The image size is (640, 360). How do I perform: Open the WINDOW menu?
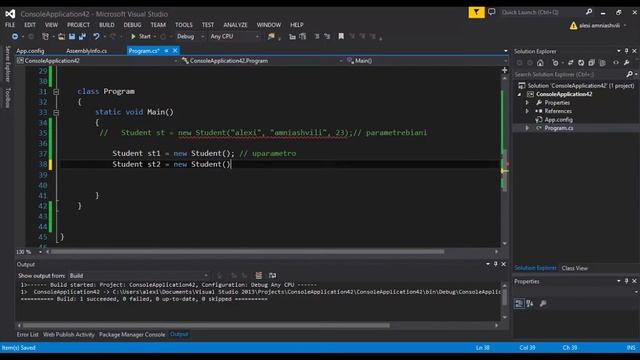click(x=269, y=25)
